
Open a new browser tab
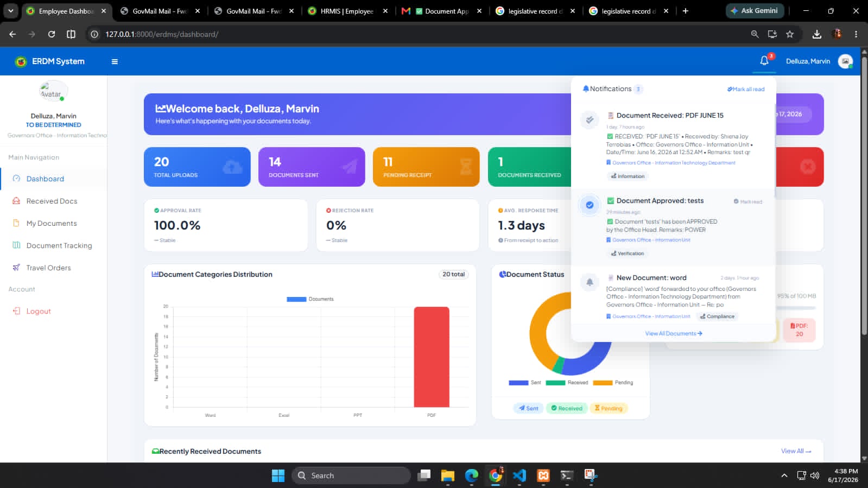[686, 11]
